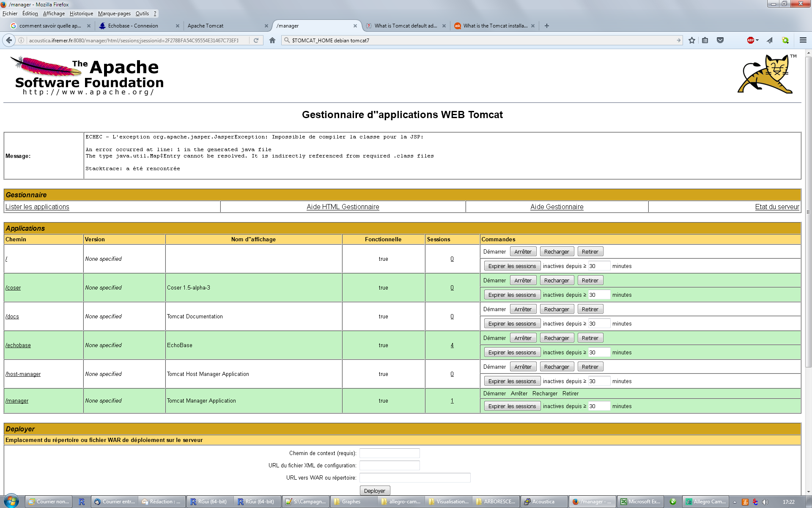This screenshot has height=508, width=812.
Task: Open Aide HTML Gestionnaire link
Action: 343,207
